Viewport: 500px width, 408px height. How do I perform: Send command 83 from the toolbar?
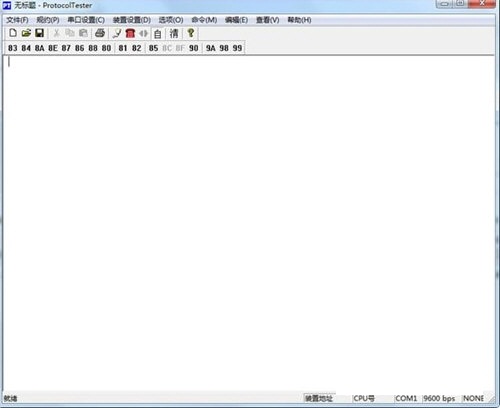13,48
